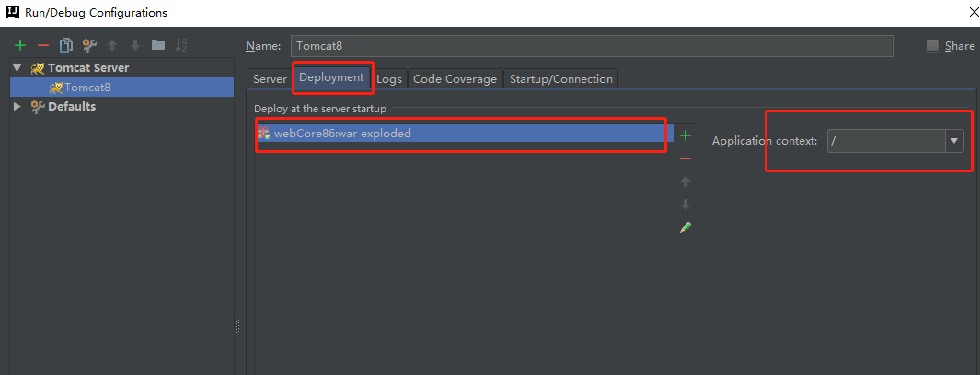Remove configuration with the red minus in left toolbar

[x=42, y=45]
